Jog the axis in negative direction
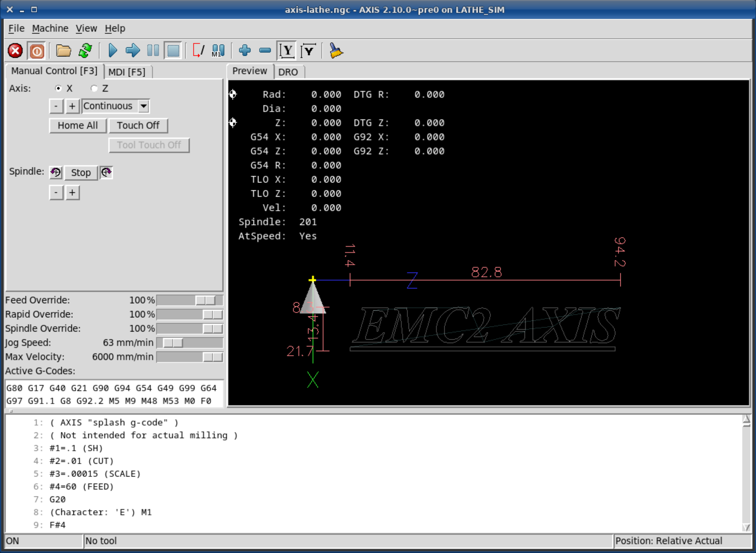The width and height of the screenshot is (756, 553). 56,106
